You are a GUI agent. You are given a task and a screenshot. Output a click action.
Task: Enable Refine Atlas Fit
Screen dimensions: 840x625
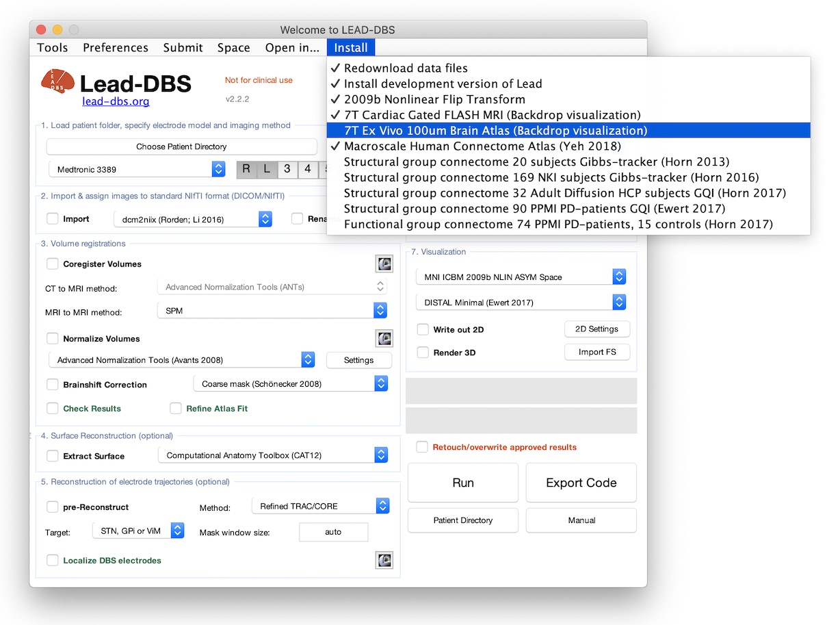176,408
